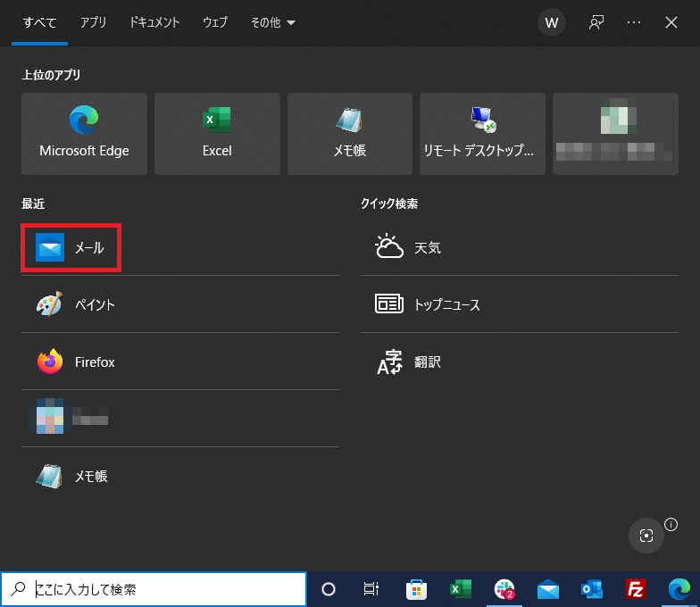Image resolution: width=700 pixels, height=607 pixels.
Task: Click the magnifier icon in search box
Action: 18,589
